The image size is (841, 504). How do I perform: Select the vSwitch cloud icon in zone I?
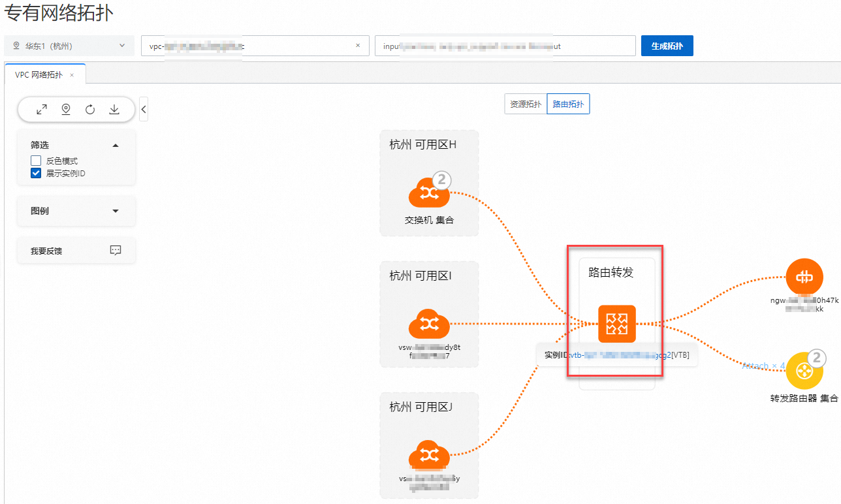pos(429,324)
